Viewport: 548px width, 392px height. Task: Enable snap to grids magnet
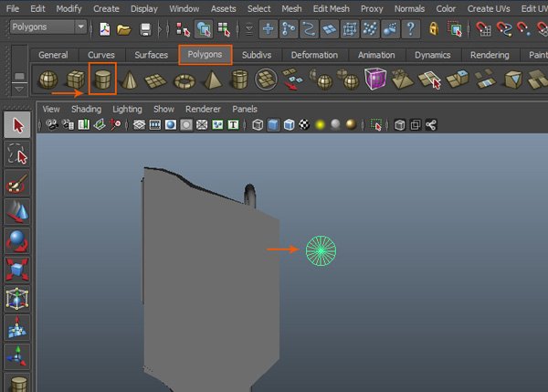pos(484,29)
